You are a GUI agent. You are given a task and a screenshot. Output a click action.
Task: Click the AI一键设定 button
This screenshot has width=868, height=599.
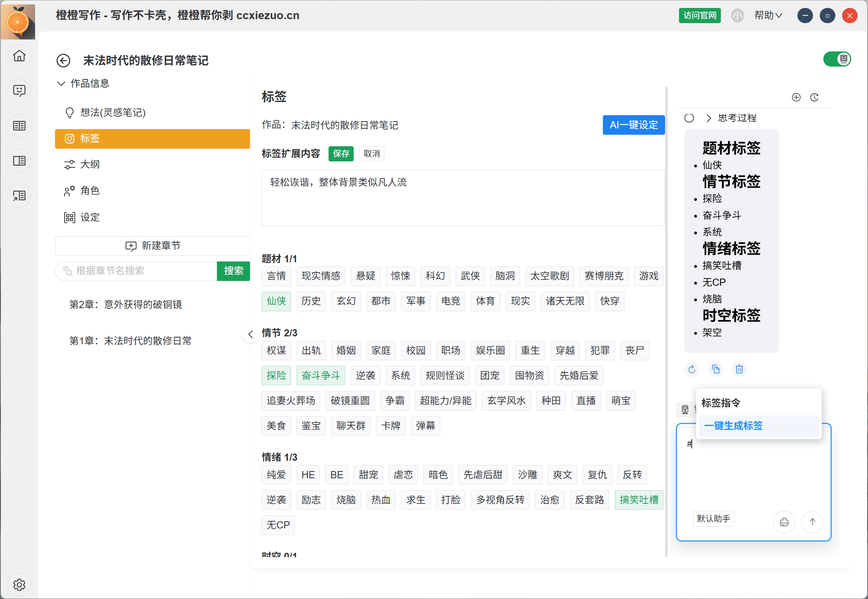click(x=633, y=125)
